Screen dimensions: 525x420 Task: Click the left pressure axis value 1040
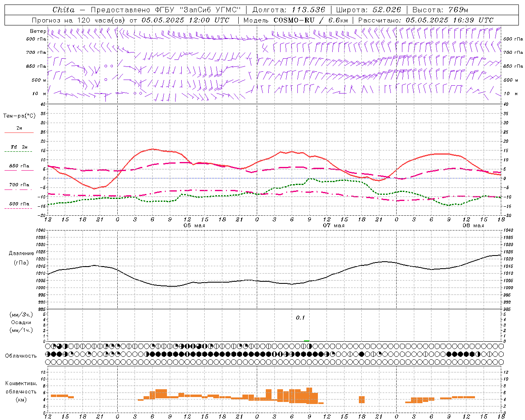point(41,231)
